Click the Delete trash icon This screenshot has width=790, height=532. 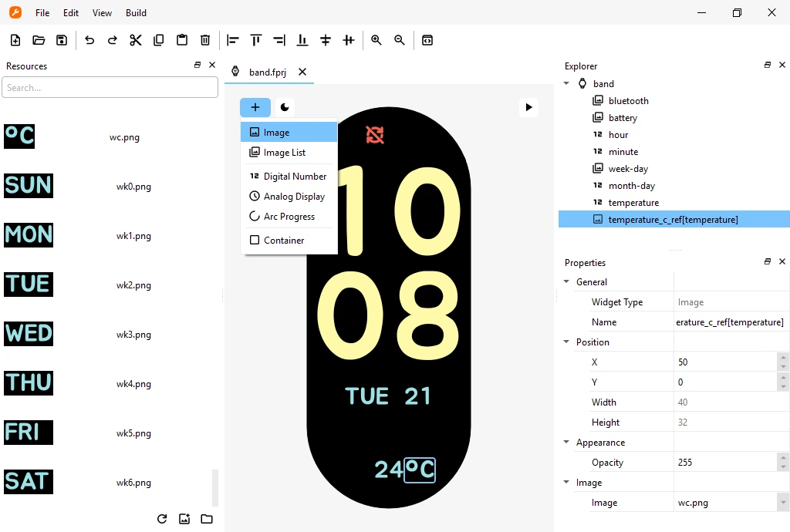click(x=204, y=40)
